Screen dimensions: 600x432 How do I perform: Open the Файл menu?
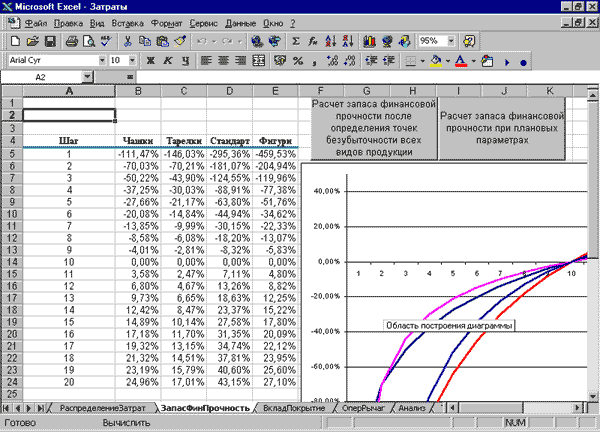tap(36, 24)
